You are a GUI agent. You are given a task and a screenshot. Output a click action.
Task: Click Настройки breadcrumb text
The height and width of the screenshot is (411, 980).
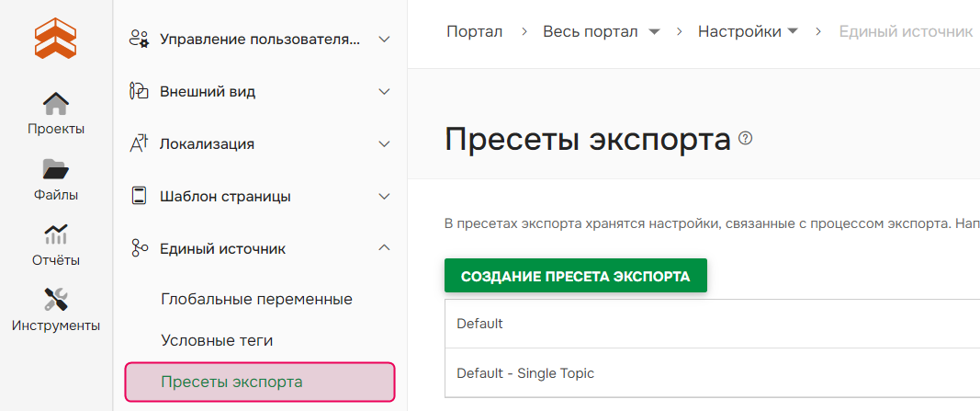point(739,31)
